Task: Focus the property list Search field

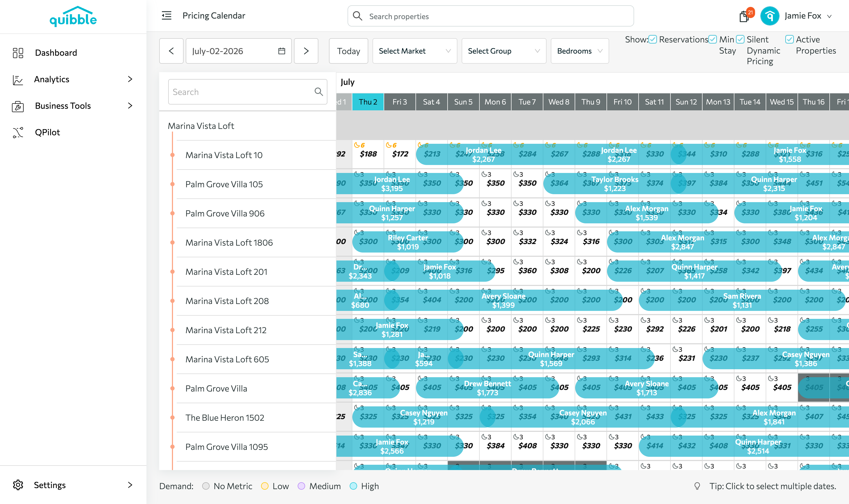Action: click(248, 92)
